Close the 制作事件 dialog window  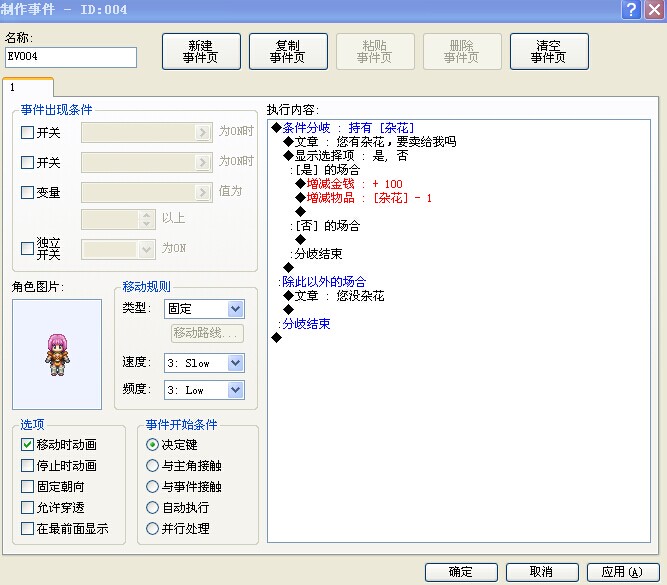654,9
